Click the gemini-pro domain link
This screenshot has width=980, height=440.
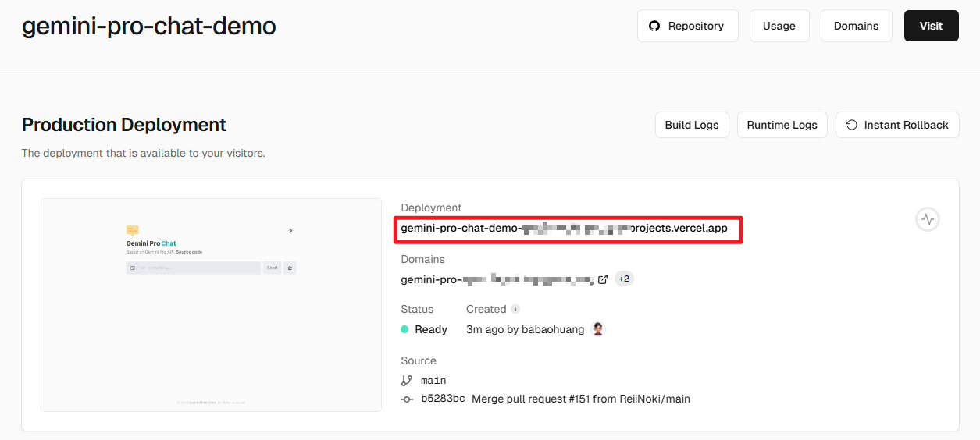497,279
